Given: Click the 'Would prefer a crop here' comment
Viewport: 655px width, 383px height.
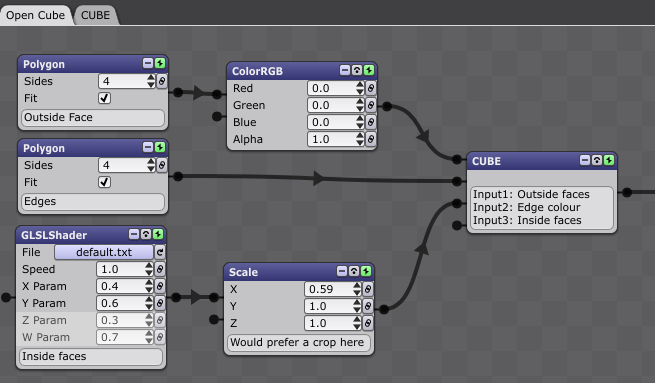Looking at the screenshot, I should [x=299, y=342].
